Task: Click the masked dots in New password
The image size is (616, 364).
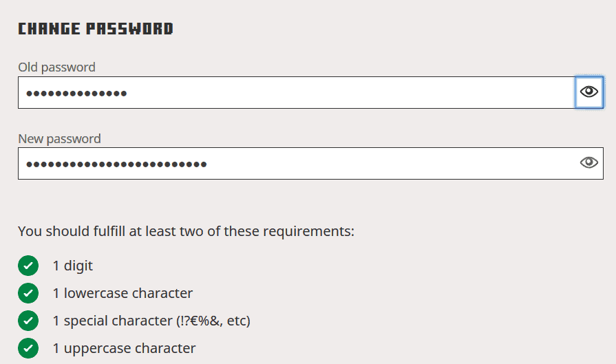Action: (x=116, y=164)
